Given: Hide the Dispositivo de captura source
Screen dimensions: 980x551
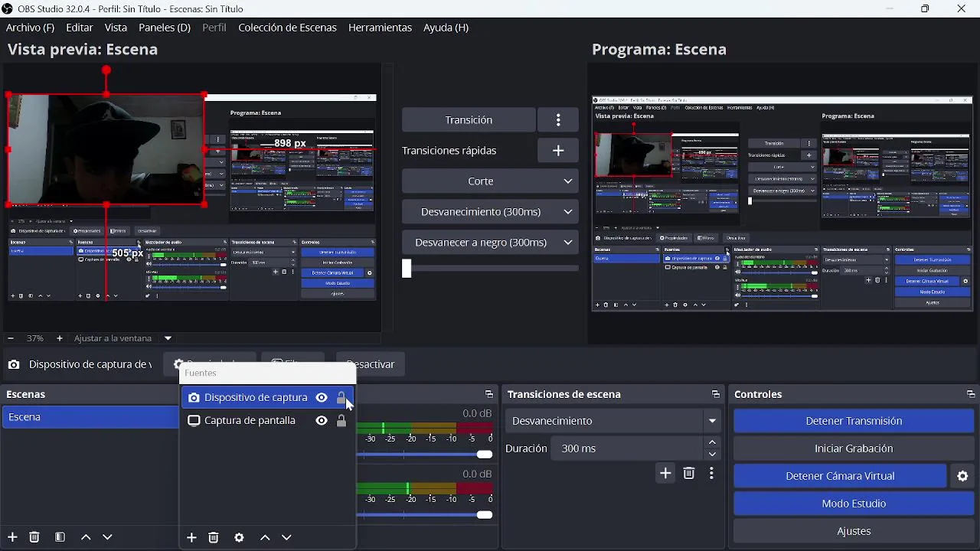Looking at the screenshot, I should (322, 398).
